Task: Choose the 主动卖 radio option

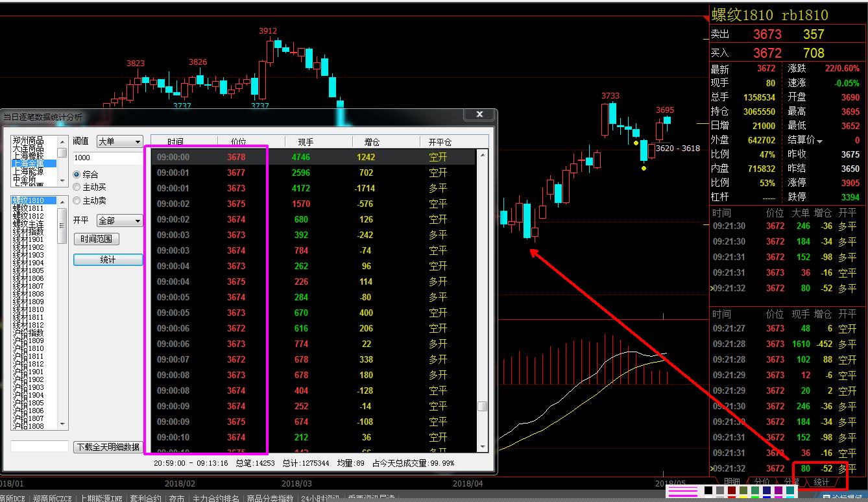Action: (77, 201)
